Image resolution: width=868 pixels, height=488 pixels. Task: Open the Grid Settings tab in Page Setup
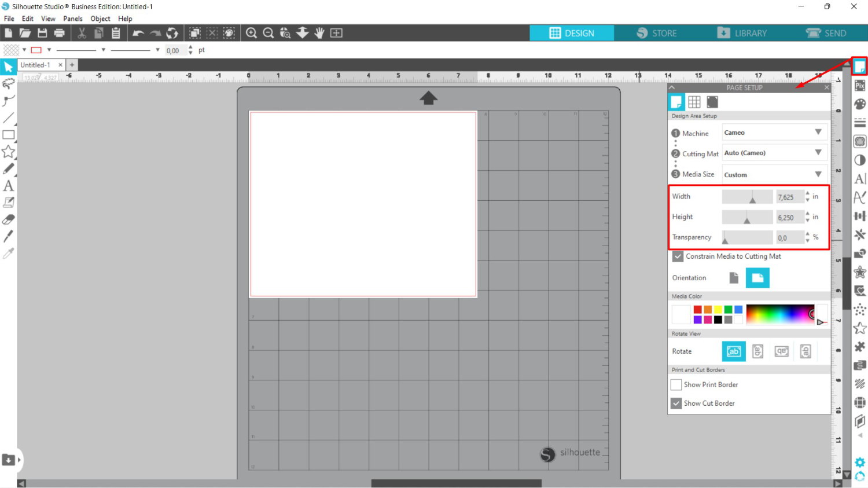pyautogui.click(x=694, y=102)
